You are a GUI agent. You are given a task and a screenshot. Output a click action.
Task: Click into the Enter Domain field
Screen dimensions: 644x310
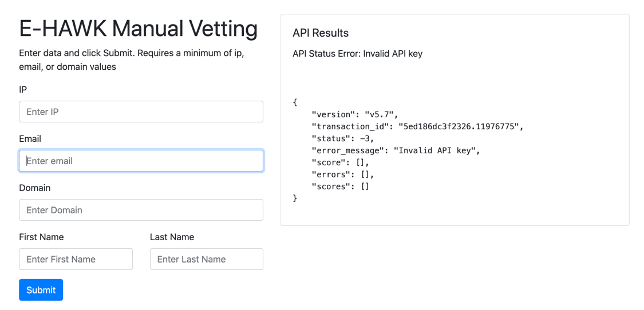[x=141, y=210]
